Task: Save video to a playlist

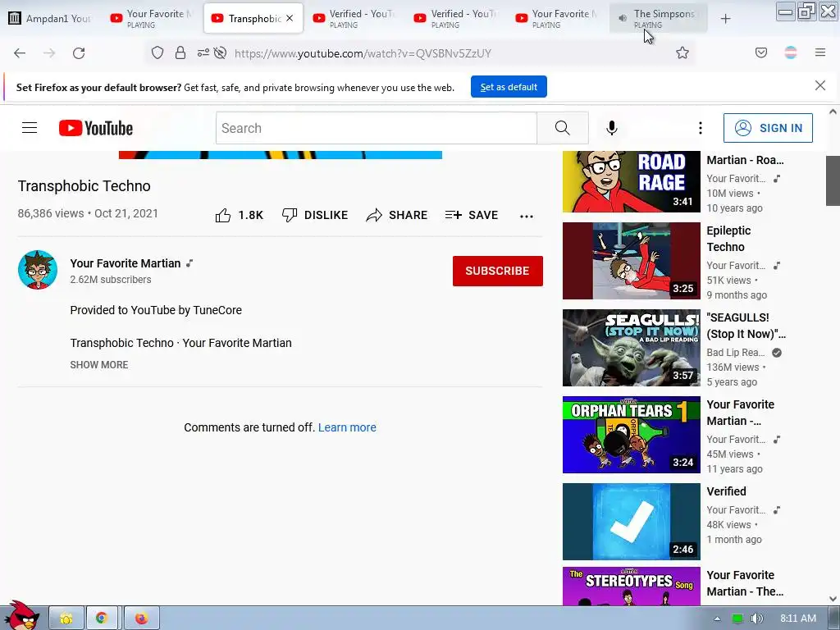Action: pyautogui.click(x=472, y=216)
